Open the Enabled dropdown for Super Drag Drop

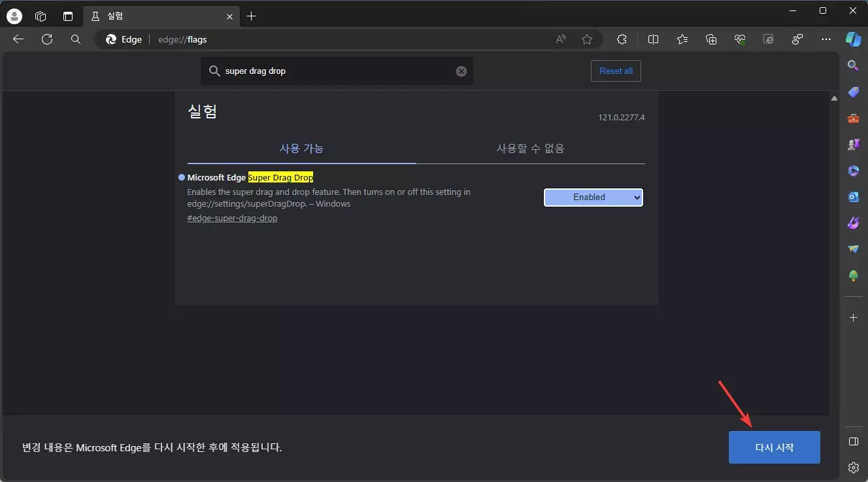(593, 197)
